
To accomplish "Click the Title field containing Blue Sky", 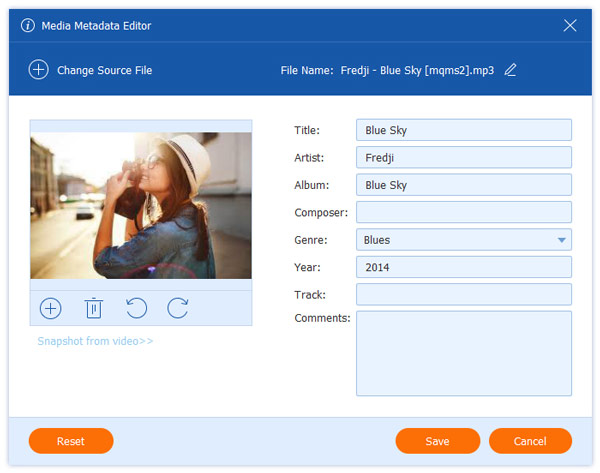I will pyautogui.click(x=463, y=130).
